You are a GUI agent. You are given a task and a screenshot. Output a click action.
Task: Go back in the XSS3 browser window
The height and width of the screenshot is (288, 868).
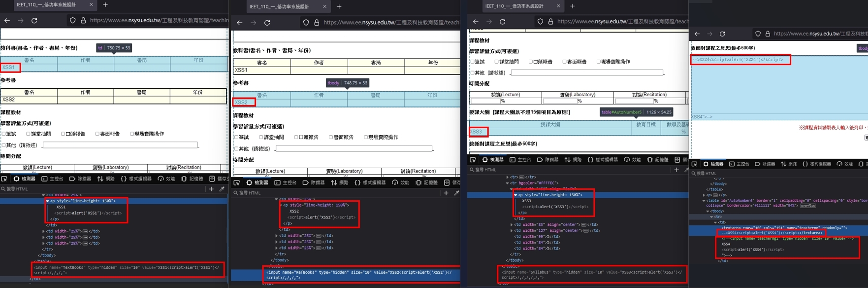coord(476,22)
